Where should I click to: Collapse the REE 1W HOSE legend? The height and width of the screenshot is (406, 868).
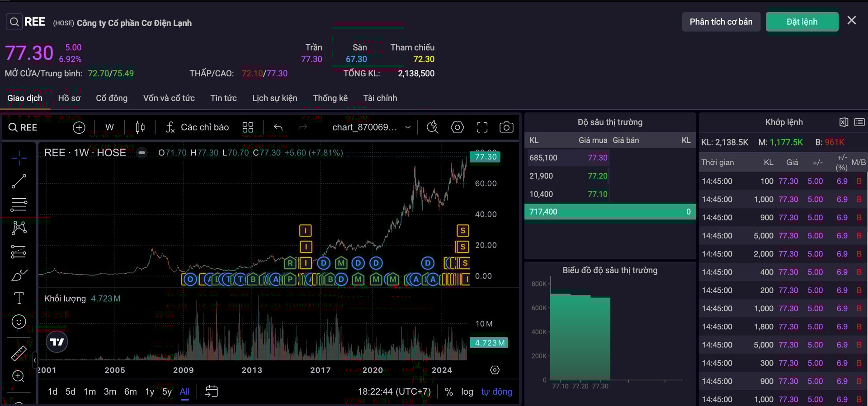coord(142,153)
